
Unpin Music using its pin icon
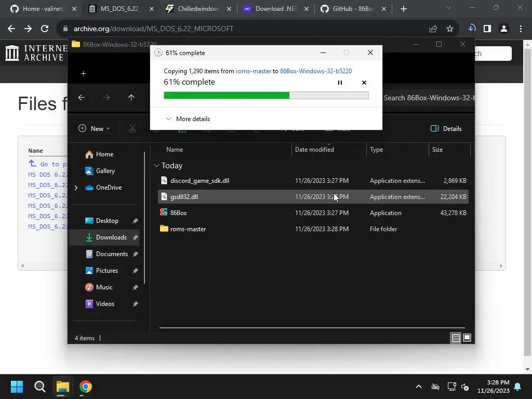click(136, 287)
